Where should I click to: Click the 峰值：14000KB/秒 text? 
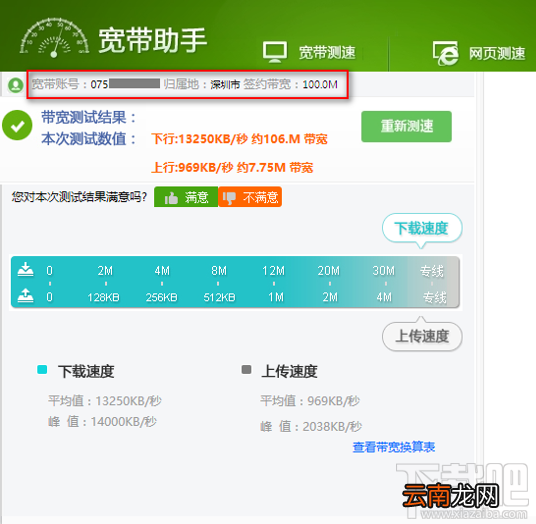(103, 422)
